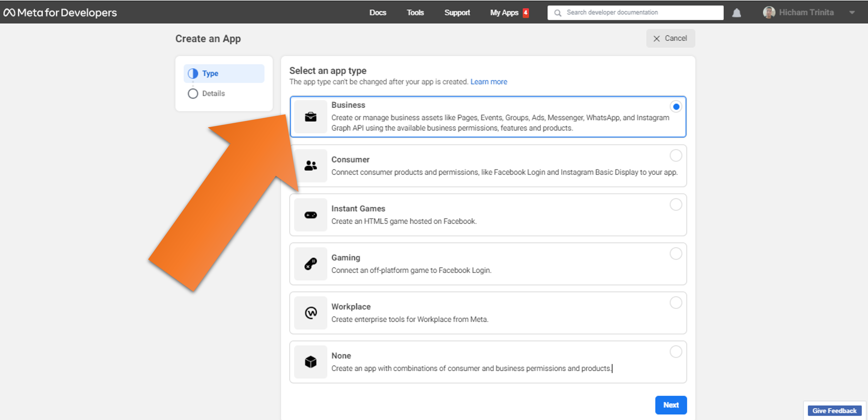Open the Docs menu
The height and width of the screenshot is (420, 868).
(377, 13)
